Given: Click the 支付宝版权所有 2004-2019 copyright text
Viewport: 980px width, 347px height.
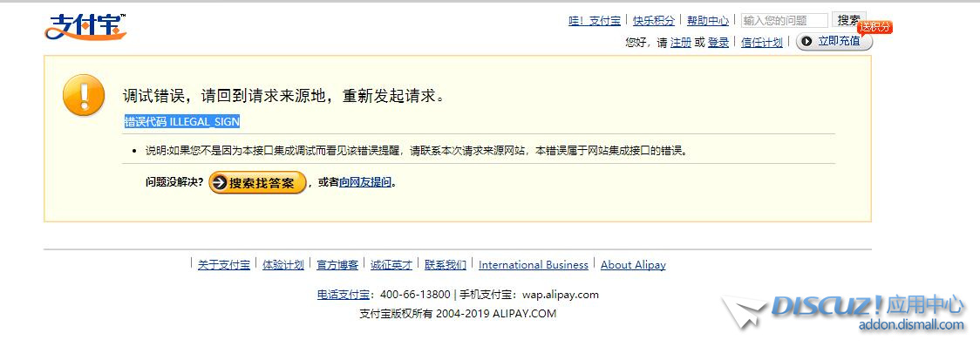Looking at the screenshot, I should coord(458,314).
